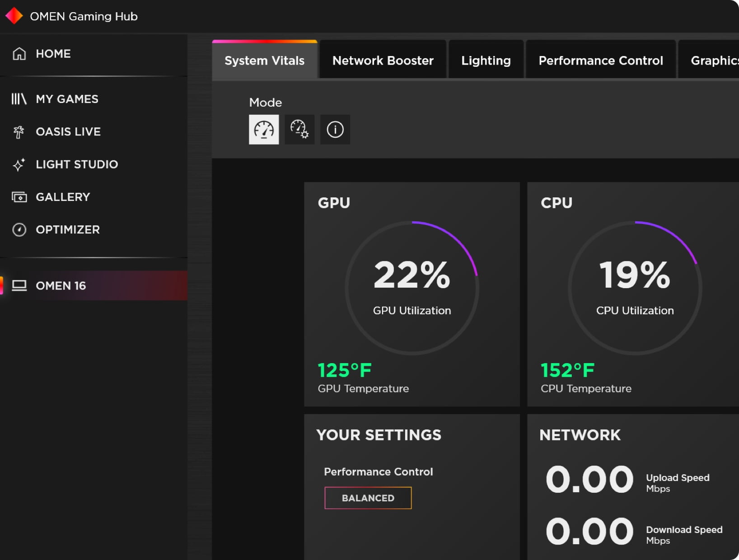
Task: Click the Home house icon
Action: coord(19,54)
